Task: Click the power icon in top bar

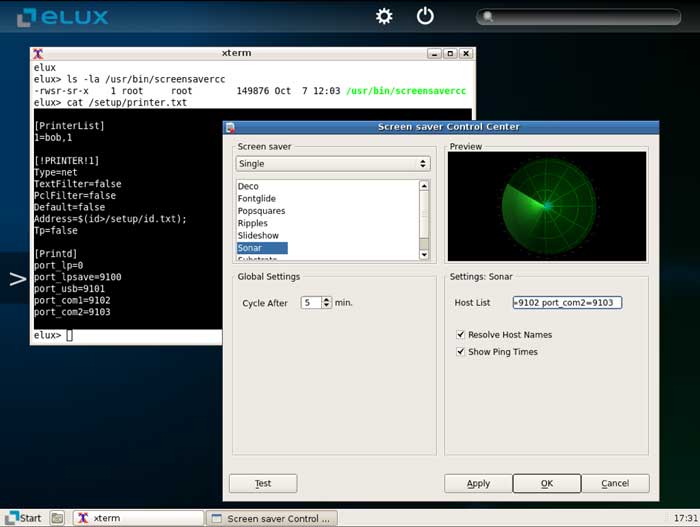Action: pyautogui.click(x=426, y=16)
